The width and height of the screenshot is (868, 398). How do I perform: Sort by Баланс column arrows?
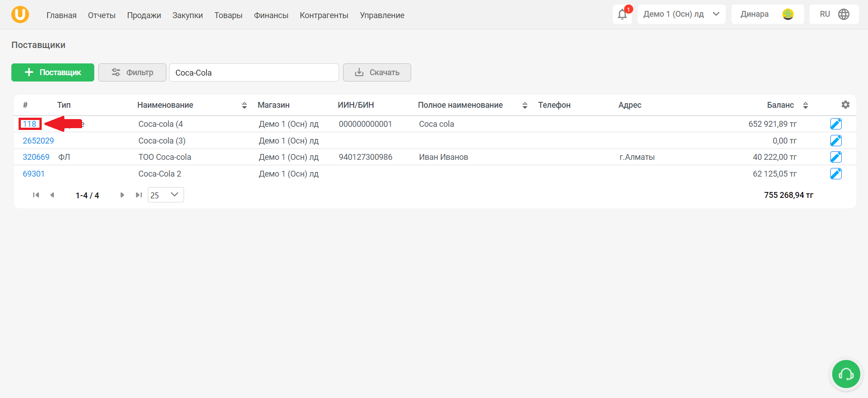[805, 105]
